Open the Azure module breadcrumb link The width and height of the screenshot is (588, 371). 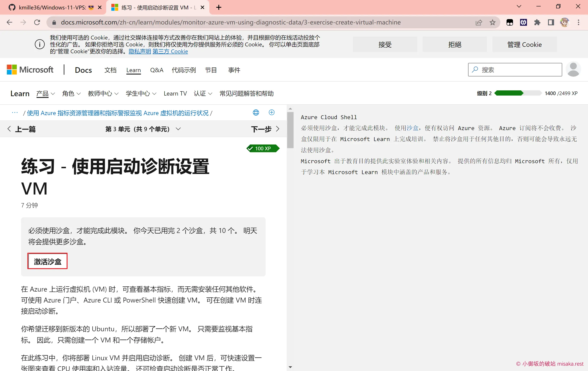point(118,113)
